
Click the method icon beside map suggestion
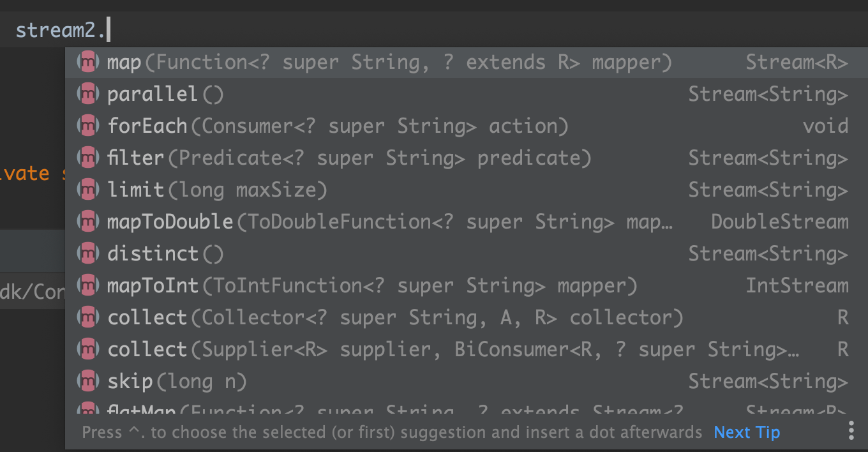(87, 63)
